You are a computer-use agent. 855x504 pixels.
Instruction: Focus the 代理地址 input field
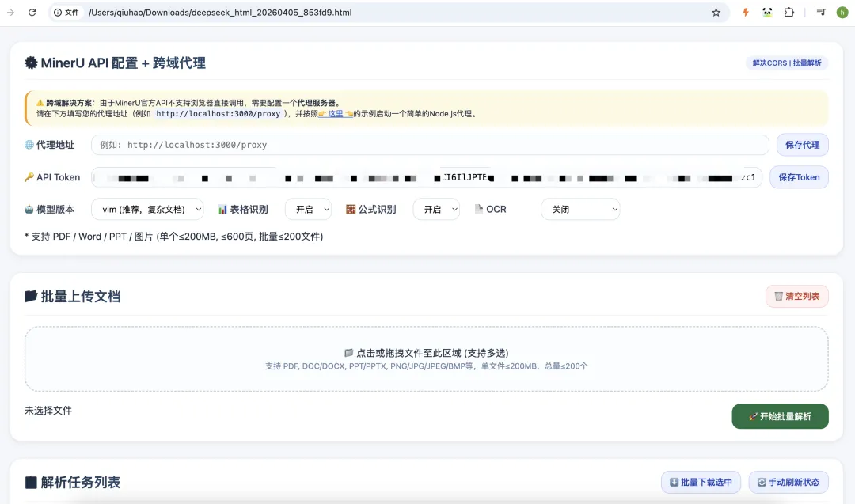pos(430,145)
